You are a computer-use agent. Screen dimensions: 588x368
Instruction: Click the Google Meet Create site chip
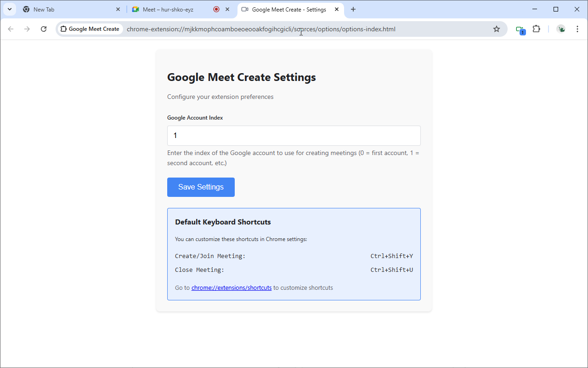[x=90, y=29]
